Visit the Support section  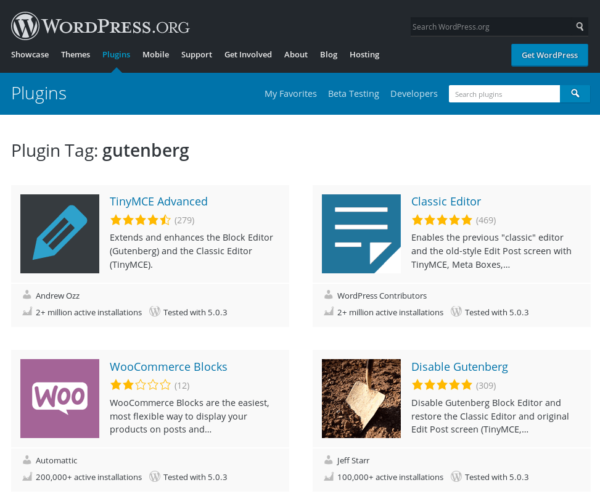tap(196, 55)
